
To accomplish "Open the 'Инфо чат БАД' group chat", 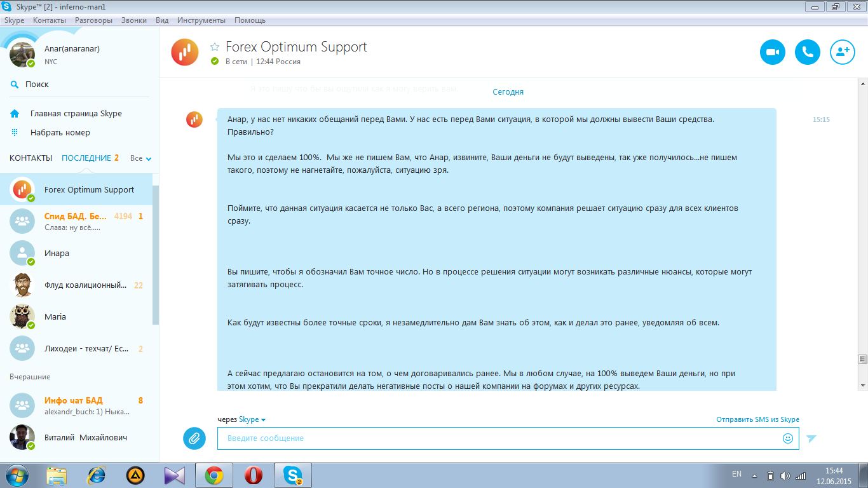I will coord(76,405).
